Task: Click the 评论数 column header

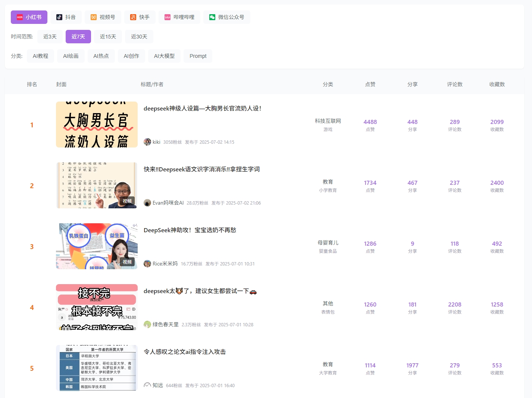Action: point(455,84)
